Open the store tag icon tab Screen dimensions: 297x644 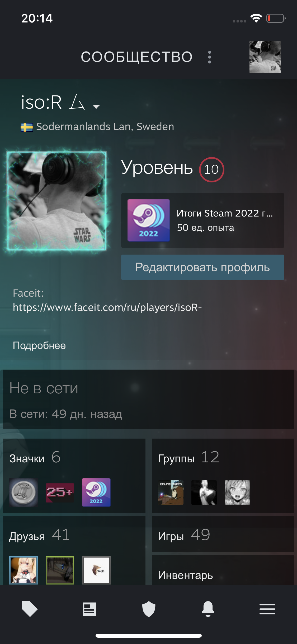click(30, 609)
